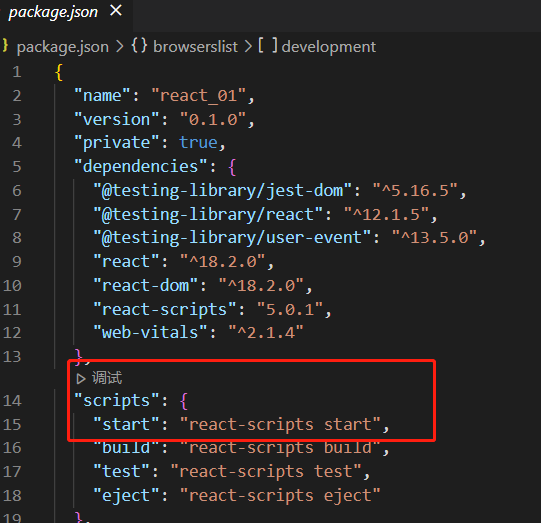Click the "scripts" key on line 14

(x=117, y=401)
